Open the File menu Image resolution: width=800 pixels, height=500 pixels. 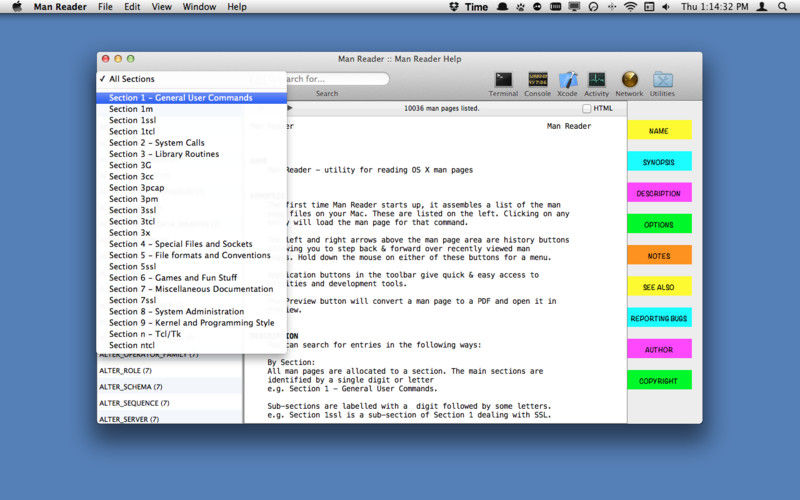pos(105,7)
